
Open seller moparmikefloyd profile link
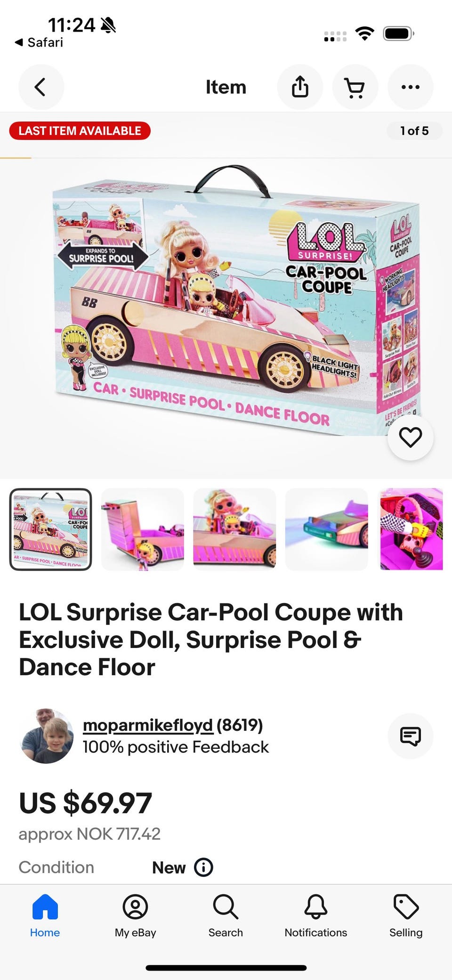[148, 725]
